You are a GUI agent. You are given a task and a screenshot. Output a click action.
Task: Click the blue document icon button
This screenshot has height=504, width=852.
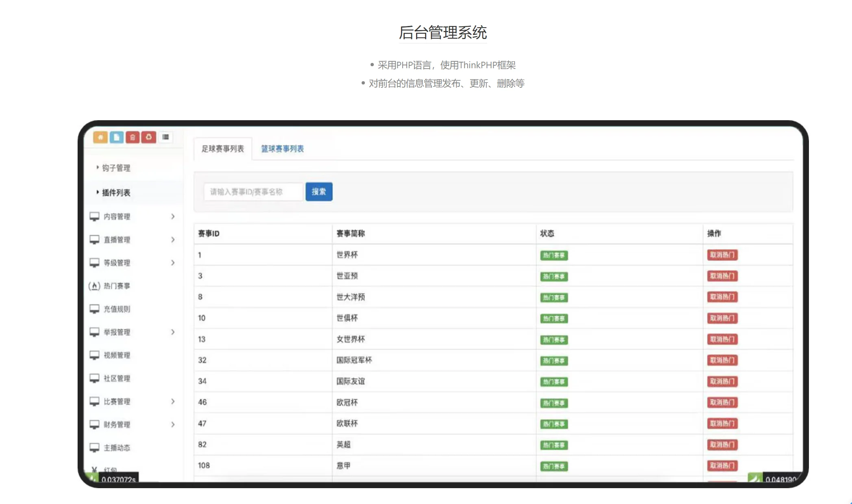point(116,137)
